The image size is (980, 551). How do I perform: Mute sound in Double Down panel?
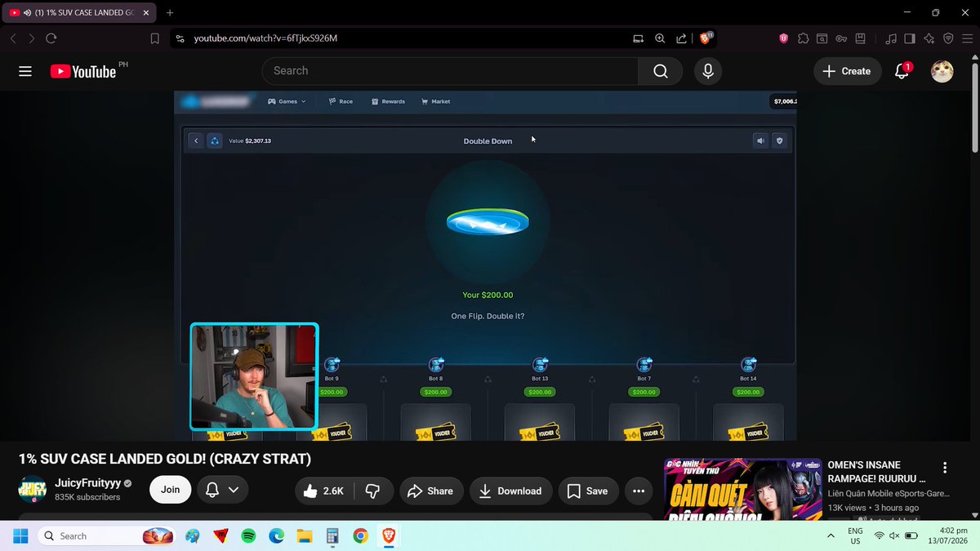coord(760,140)
